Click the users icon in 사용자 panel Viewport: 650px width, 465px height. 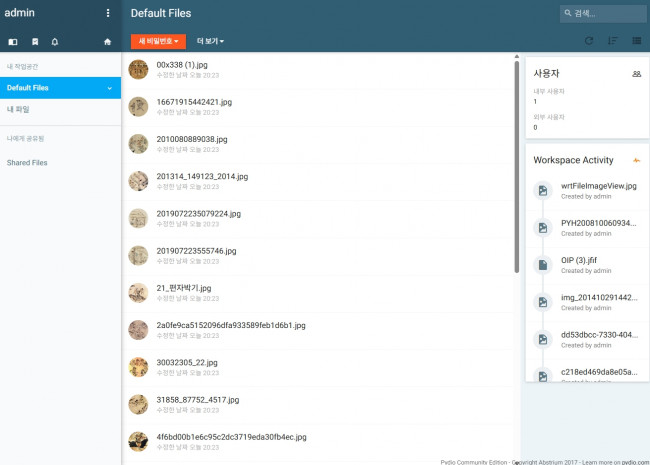(x=637, y=74)
